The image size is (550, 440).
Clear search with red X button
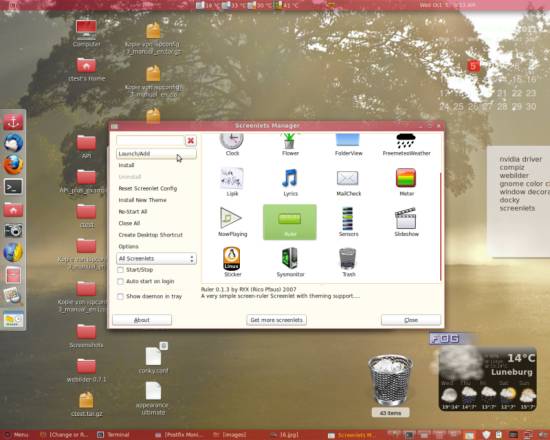point(190,141)
